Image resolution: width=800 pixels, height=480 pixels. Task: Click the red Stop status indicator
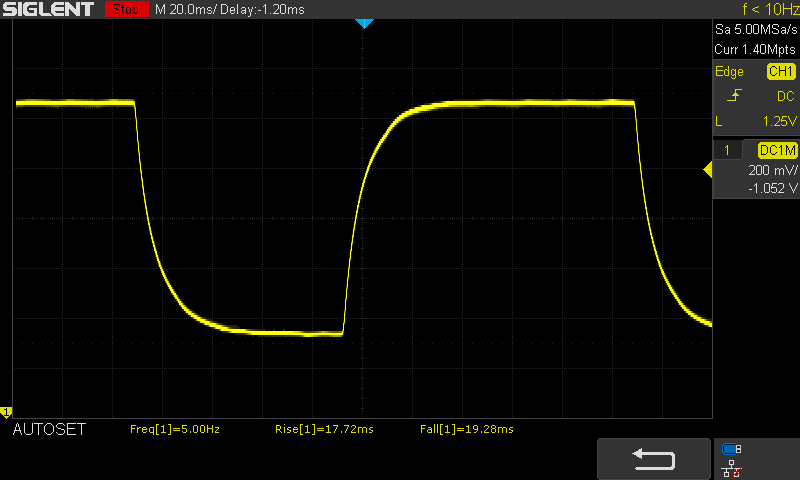tap(126, 9)
